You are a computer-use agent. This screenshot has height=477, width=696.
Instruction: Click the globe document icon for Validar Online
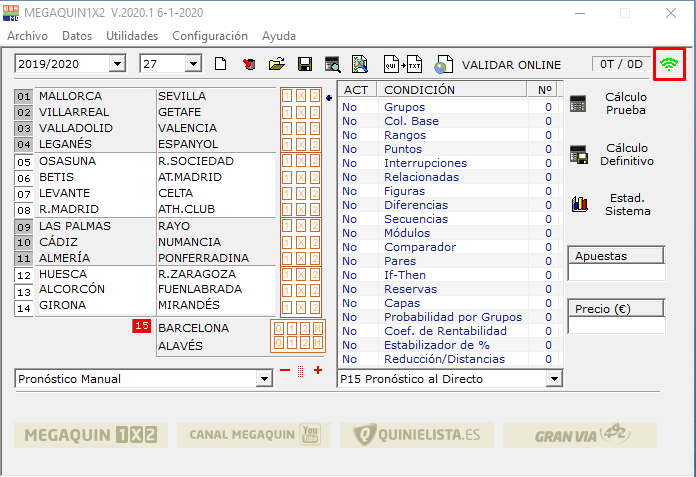[443, 64]
